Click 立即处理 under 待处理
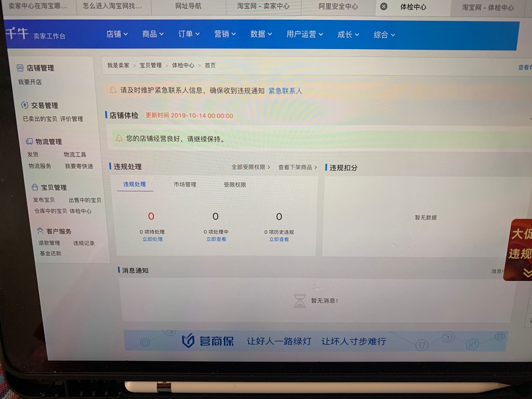Image resolution: width=532 pixels, height=399 pixels. click(152, 239)
